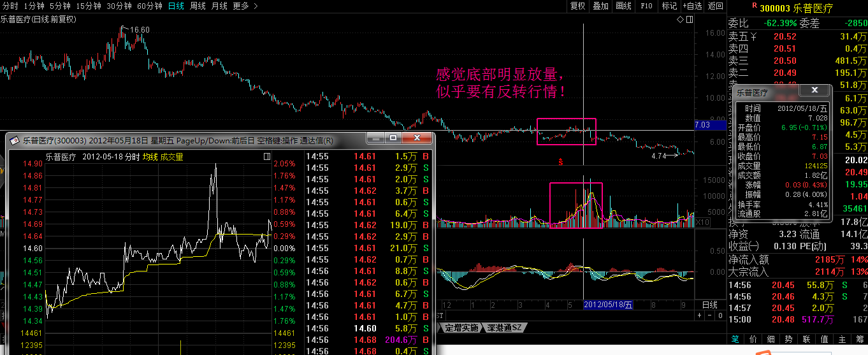Click the 标记 mark button
This screenshot has width=868, height=355.
click(669, 6)
